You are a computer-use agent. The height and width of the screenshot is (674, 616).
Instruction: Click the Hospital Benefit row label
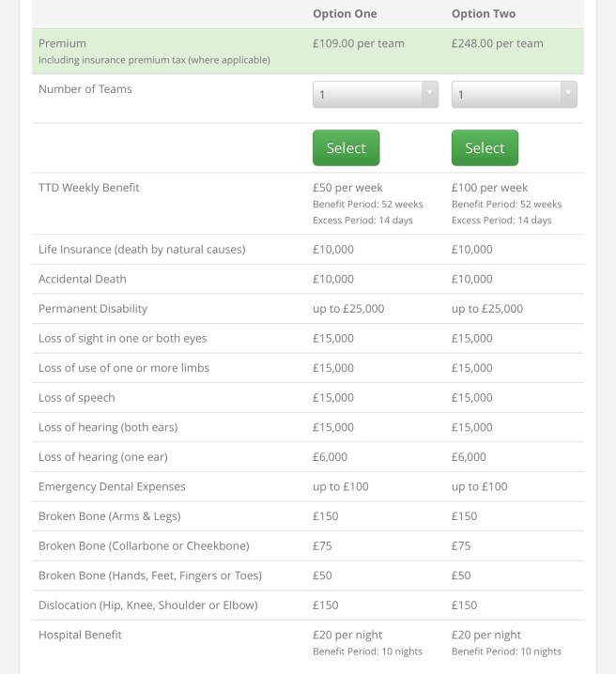[80, 636]
